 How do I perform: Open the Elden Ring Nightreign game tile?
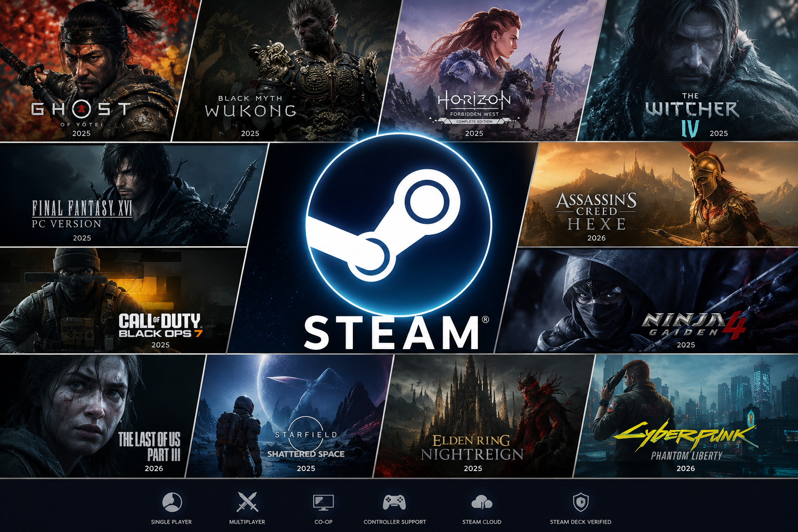[x=484, y=416]
